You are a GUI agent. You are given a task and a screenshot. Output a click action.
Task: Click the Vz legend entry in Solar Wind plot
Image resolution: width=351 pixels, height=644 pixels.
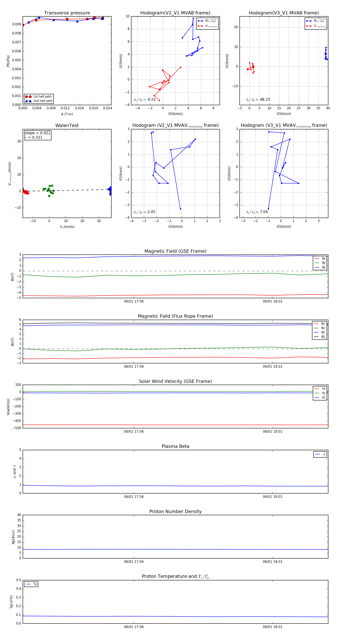[320, 398]
